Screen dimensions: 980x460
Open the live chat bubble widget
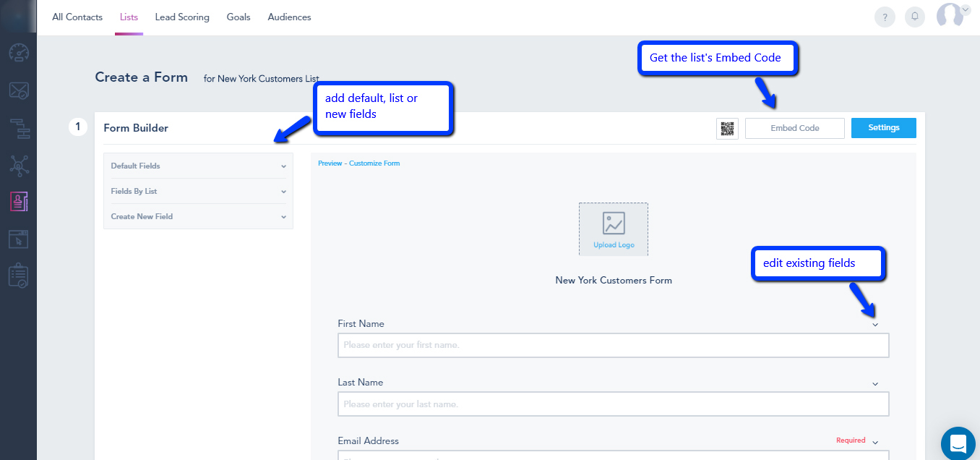point(958,443)
